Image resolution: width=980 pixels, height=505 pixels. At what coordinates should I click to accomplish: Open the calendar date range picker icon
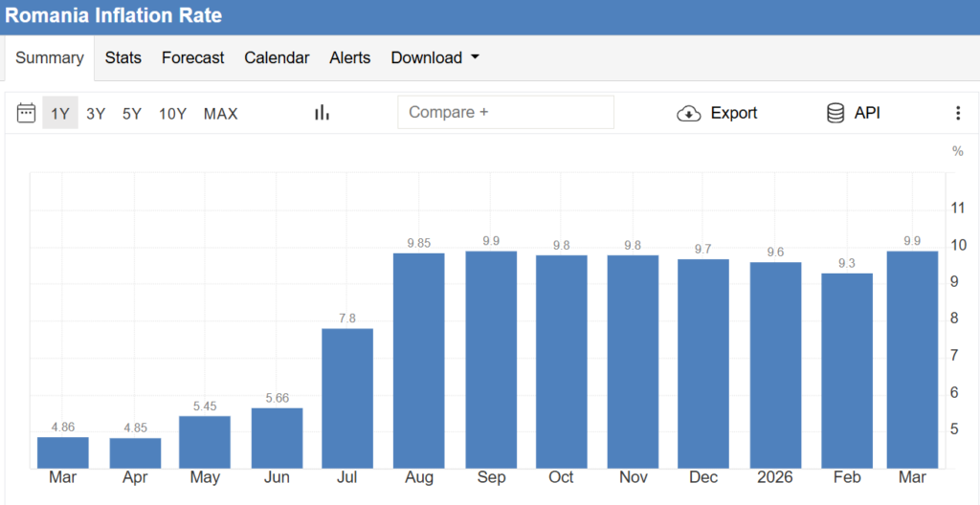26,113
